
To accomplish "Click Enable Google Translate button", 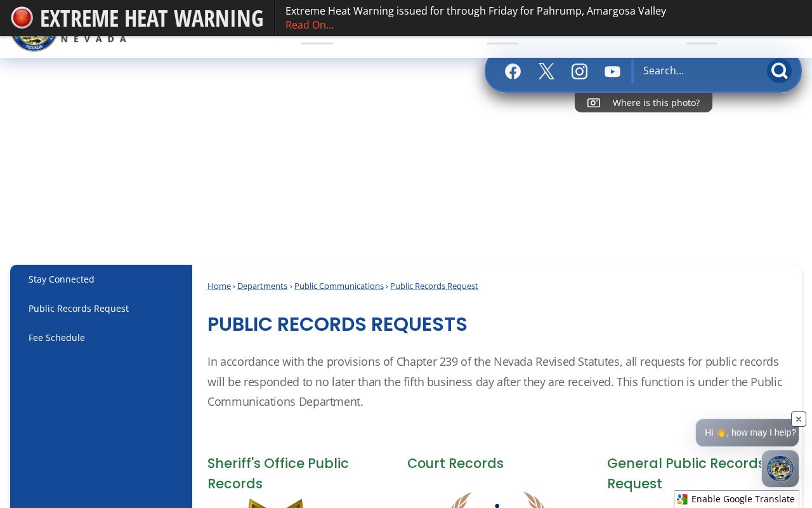I will click(737, 499).
